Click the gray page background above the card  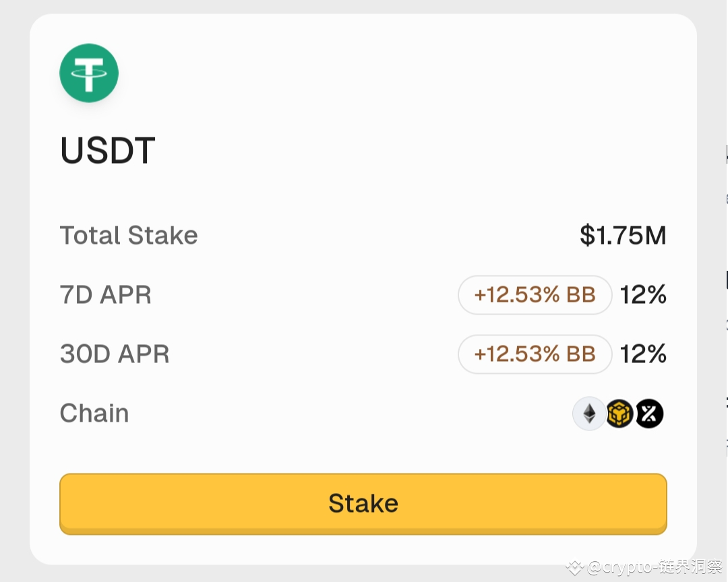[x=364, y=6]
